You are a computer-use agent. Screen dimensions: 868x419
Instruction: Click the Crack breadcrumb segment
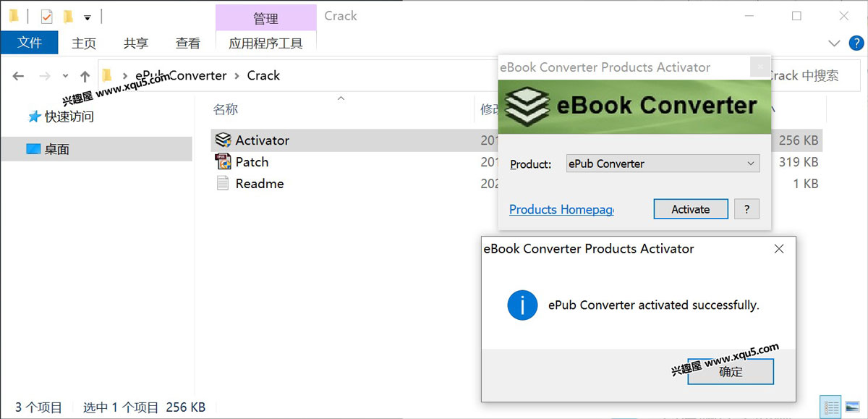263,76
